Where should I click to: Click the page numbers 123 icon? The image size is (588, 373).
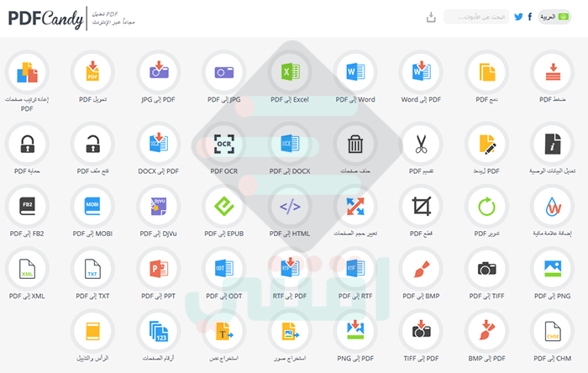point(158,331)
